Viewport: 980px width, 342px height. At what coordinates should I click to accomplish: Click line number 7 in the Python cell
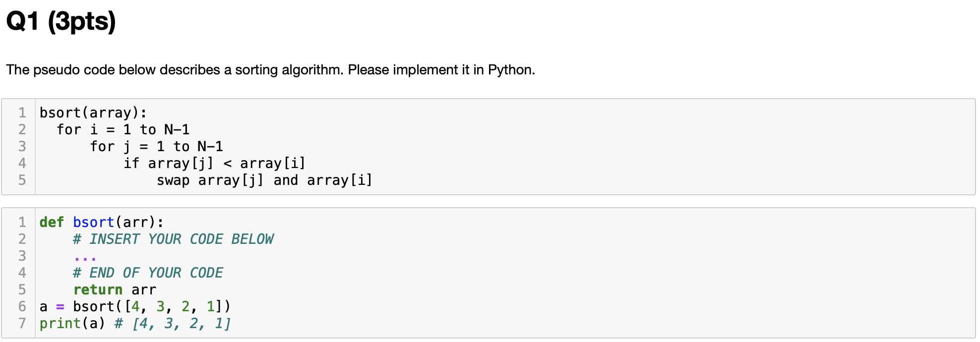pos(22,324)
